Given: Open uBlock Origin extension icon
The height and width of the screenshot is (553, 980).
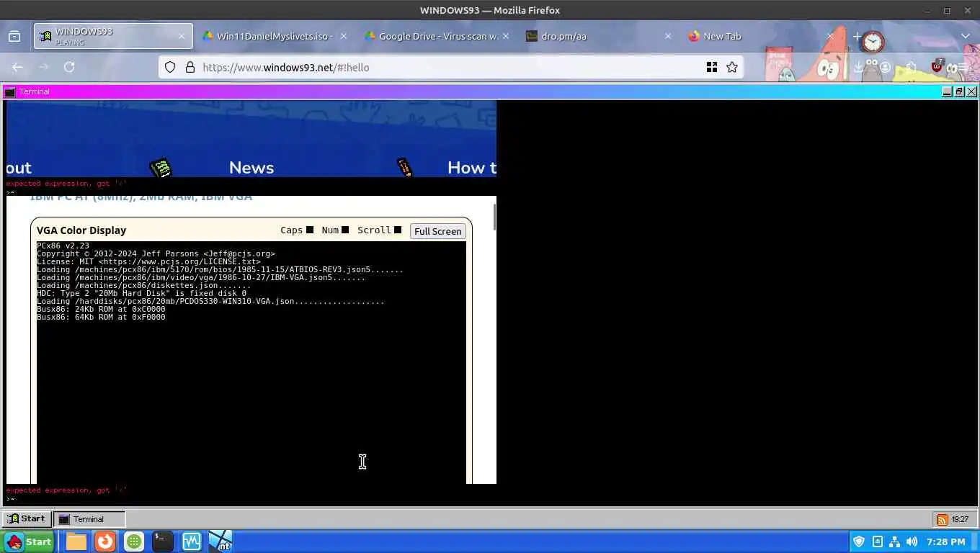Looking at the screenshot, I should point(937,66).
